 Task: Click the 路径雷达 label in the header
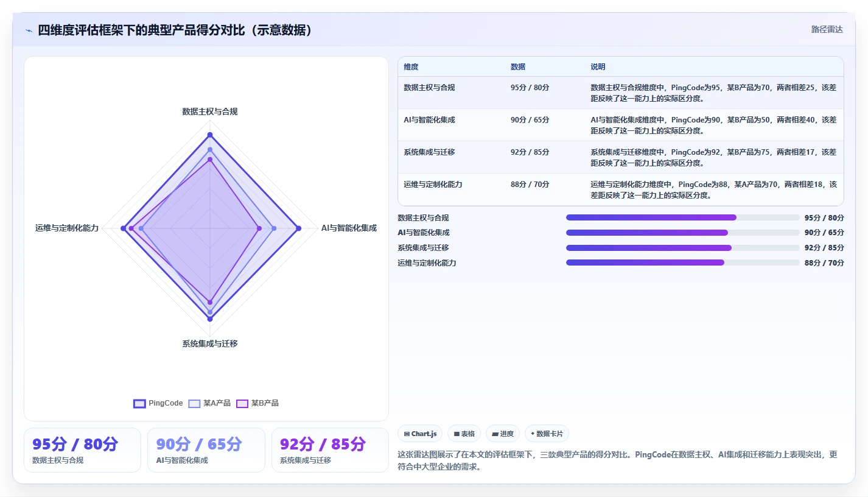(827, 29)
